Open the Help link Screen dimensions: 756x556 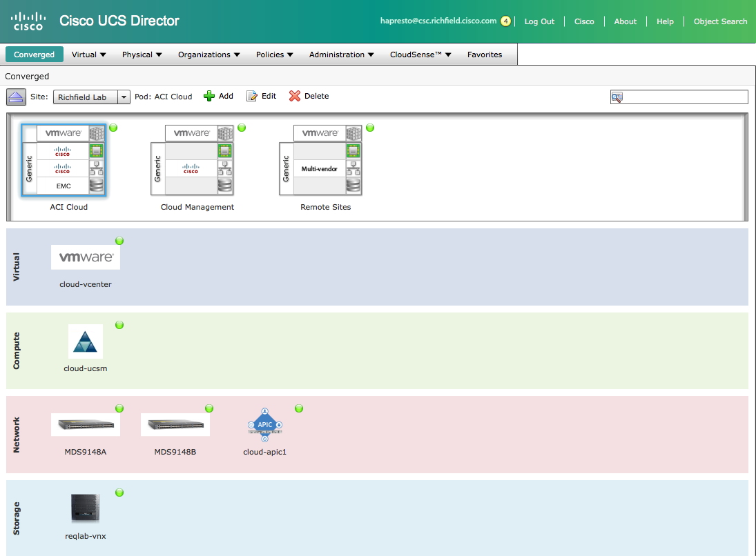tap(665, 21)
